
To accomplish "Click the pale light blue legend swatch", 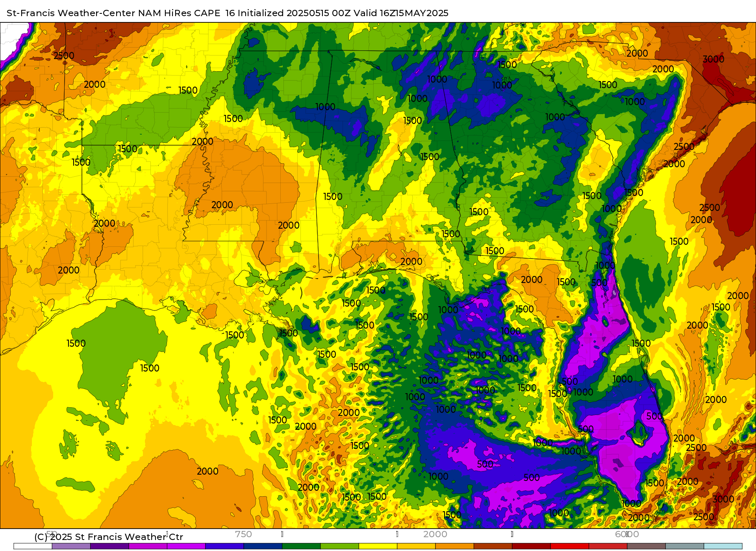I will pos(723,546).
